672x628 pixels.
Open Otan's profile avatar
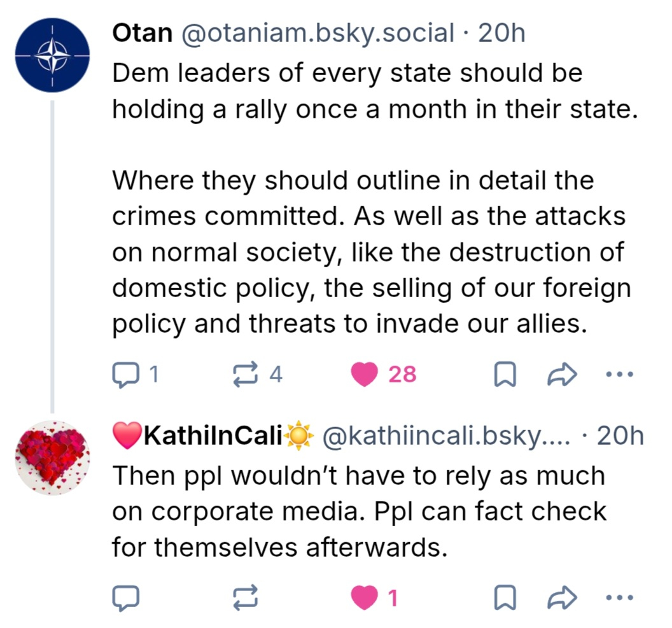pyautogui.click(x=52, y=55)
